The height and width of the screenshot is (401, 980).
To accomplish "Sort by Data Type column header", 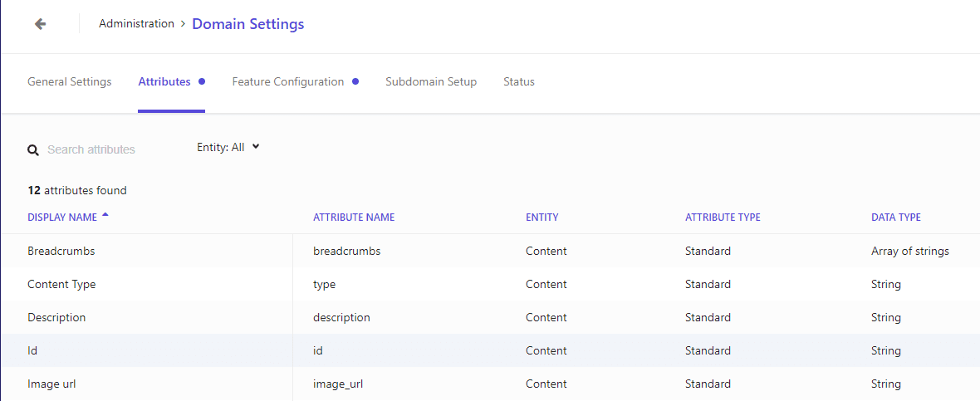I will [x=895, y=218].
